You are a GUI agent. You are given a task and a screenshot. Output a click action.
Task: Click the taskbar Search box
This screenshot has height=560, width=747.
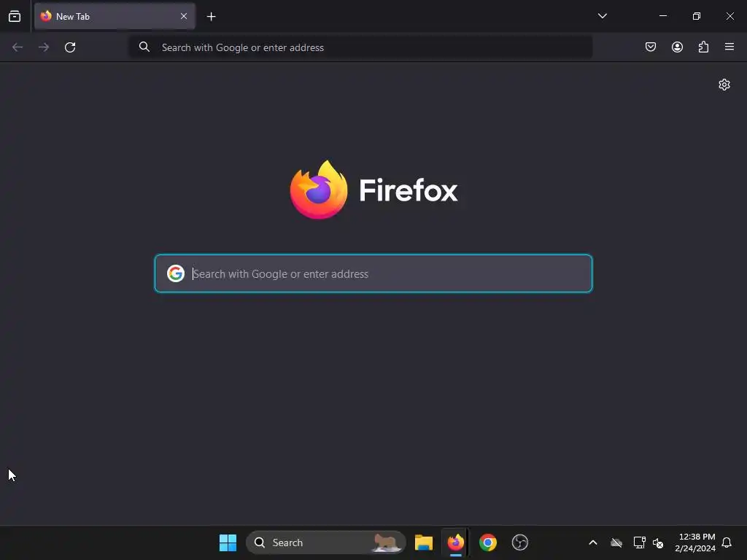tap(326, 542)
